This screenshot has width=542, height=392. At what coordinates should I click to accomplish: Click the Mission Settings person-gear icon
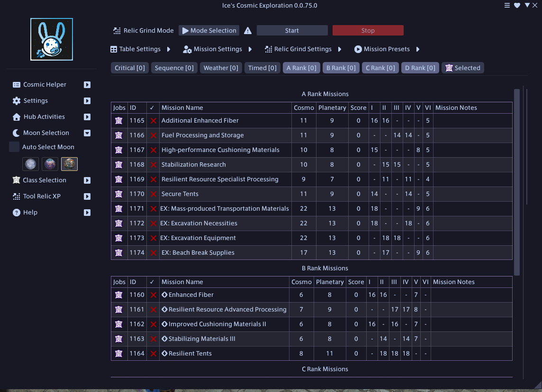tap(187, 49)
